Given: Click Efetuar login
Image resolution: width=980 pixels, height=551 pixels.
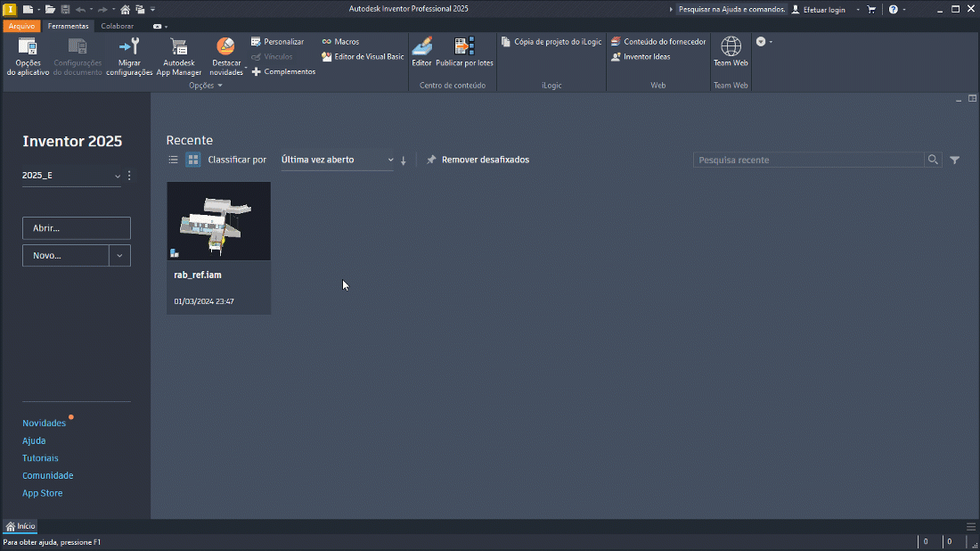Looking at the screenshot, I should point(818,10).
